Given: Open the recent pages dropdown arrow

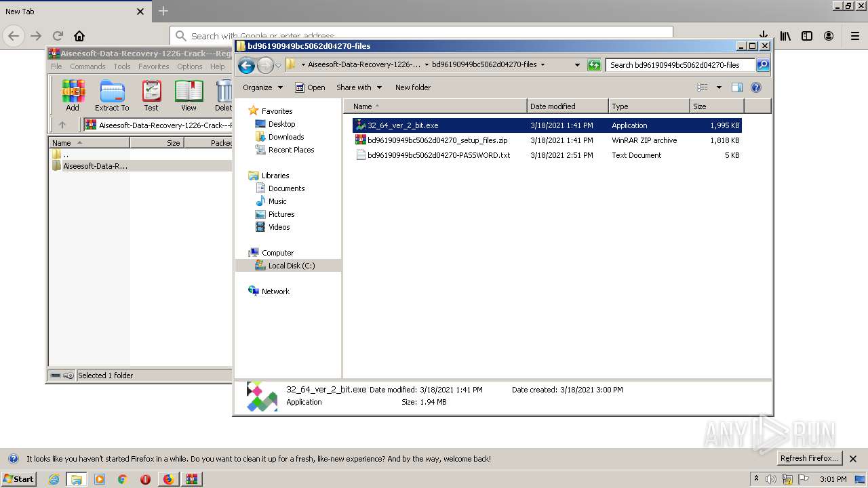Looking at the screenshot, I should [278, 66].
